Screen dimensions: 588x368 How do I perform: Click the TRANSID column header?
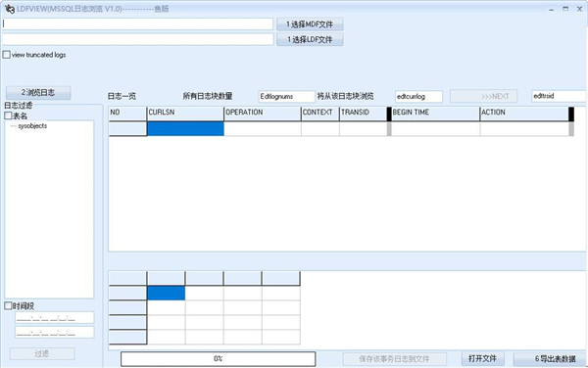pyautogui.click(x=363, y=114)
